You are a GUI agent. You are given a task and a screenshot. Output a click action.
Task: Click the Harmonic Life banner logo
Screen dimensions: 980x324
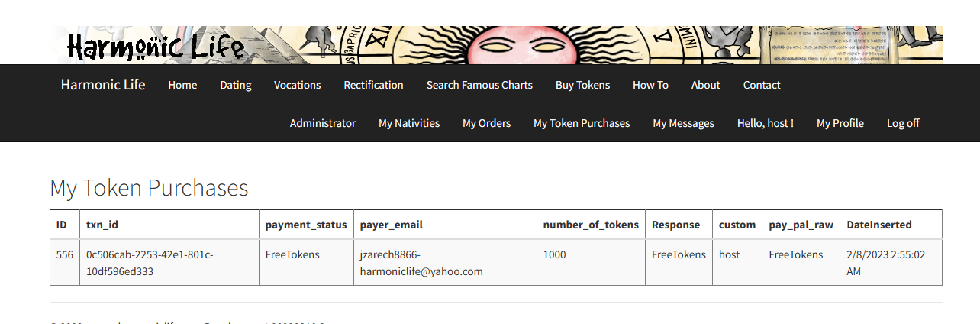coord(156,46)
